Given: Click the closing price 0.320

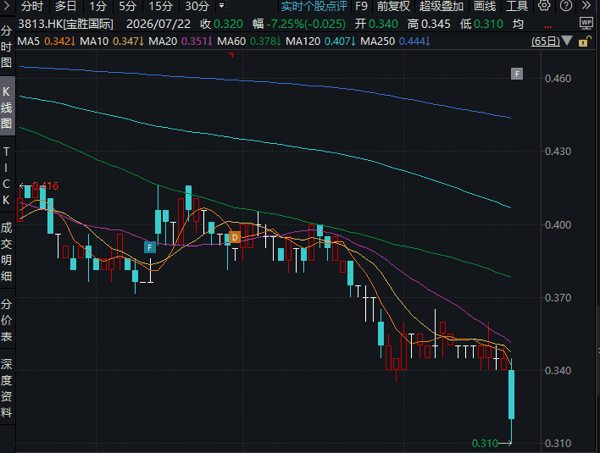Looking at the screenshot, I should (228, 24).
